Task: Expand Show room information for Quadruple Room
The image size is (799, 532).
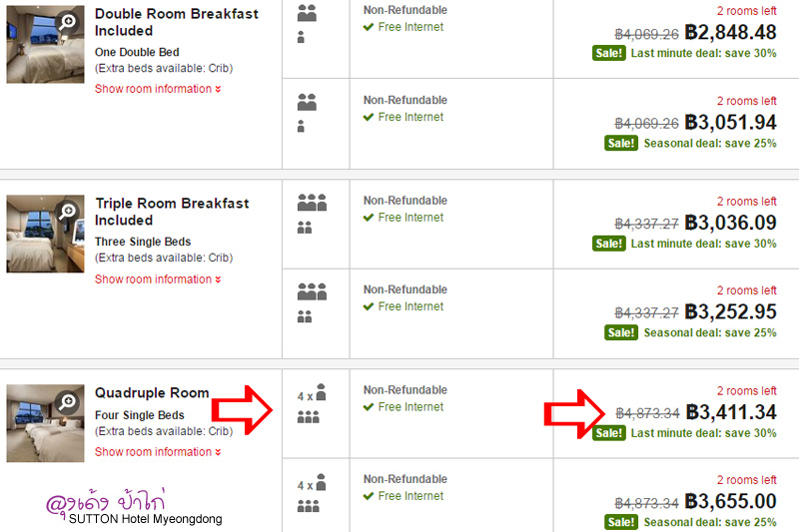Action: 158,452
